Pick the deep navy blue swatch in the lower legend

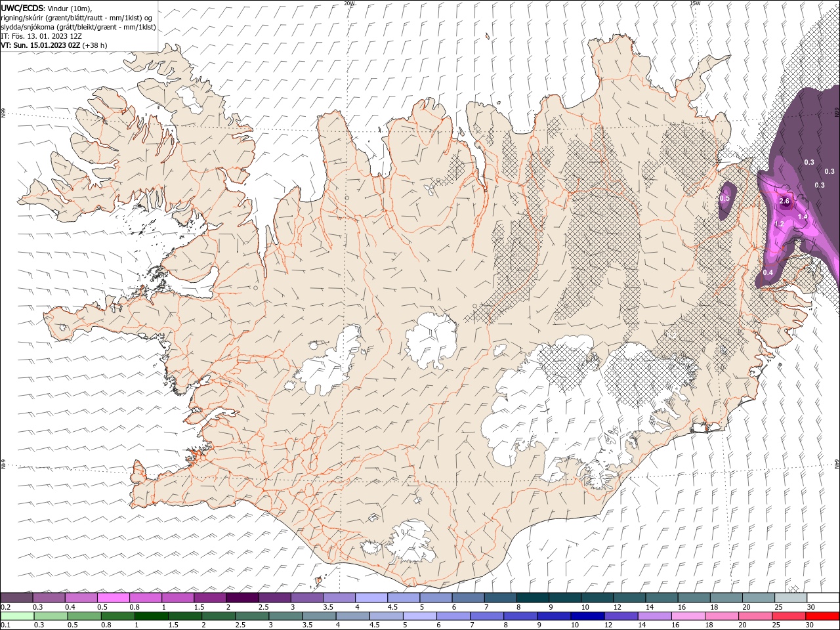pos(587,616)
